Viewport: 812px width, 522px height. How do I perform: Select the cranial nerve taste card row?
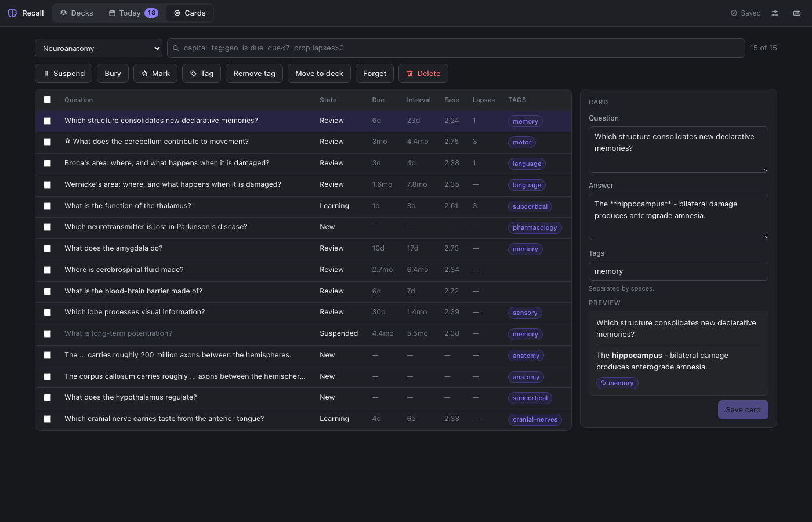tap(303, 419)
